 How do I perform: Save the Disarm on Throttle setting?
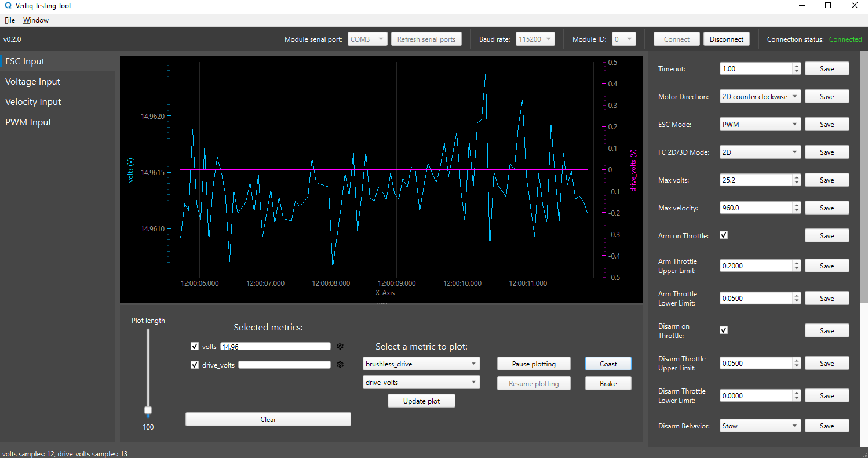tap(827, 331)
